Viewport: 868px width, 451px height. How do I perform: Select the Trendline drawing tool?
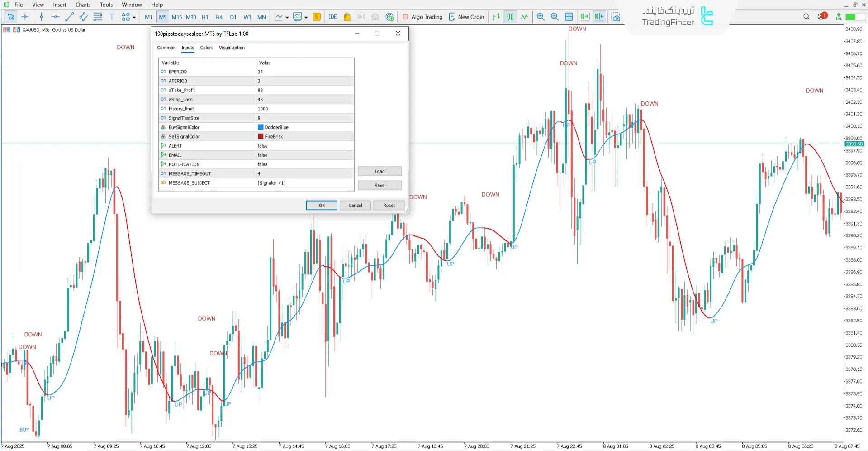(69, 17)
